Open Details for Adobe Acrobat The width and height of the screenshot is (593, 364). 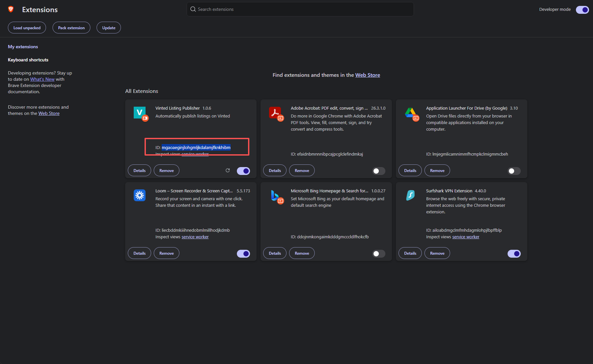coord(275,170)
